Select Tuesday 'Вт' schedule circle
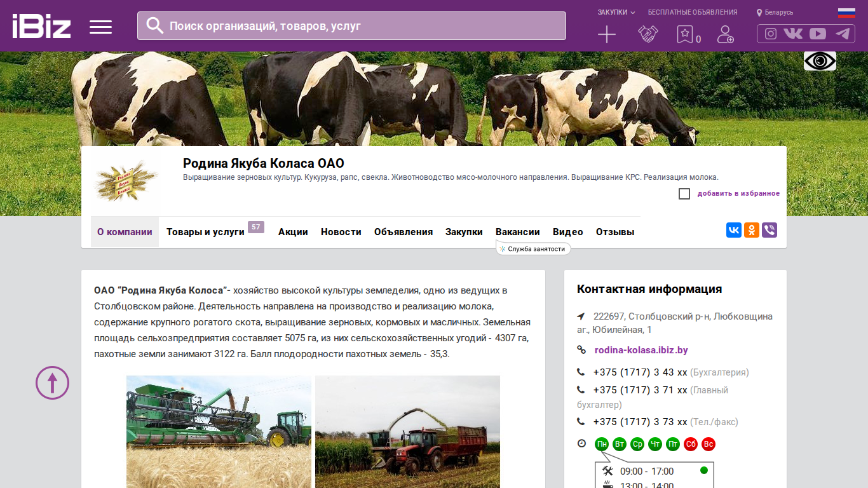The width and height of the screenshot is (868, 488). pos(620,444)
